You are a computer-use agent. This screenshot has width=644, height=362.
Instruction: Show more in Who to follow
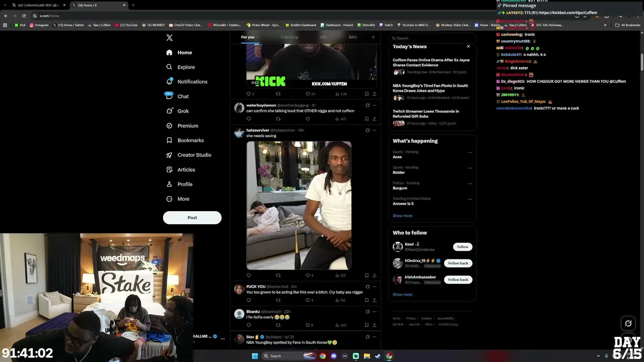point(403,295)
